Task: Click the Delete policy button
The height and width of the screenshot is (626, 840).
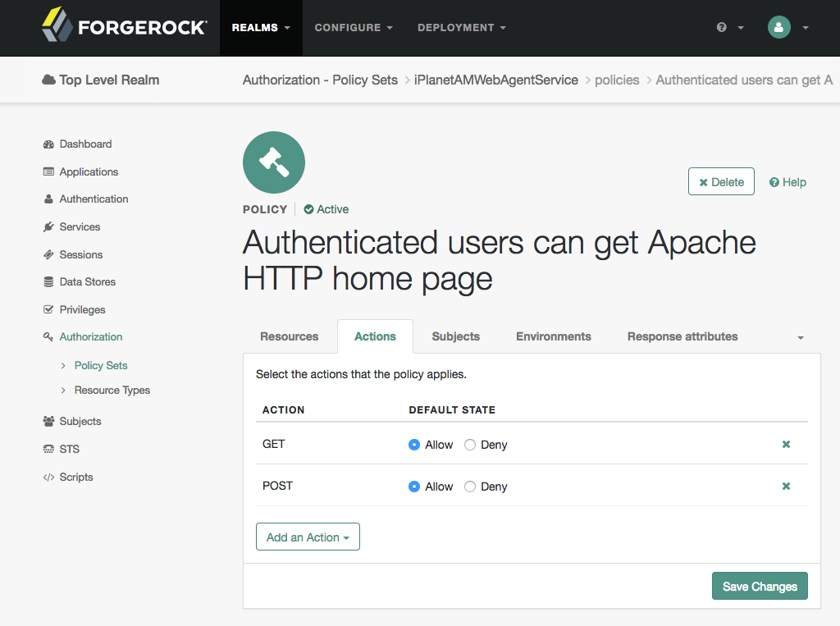Action: click(721, 181)
